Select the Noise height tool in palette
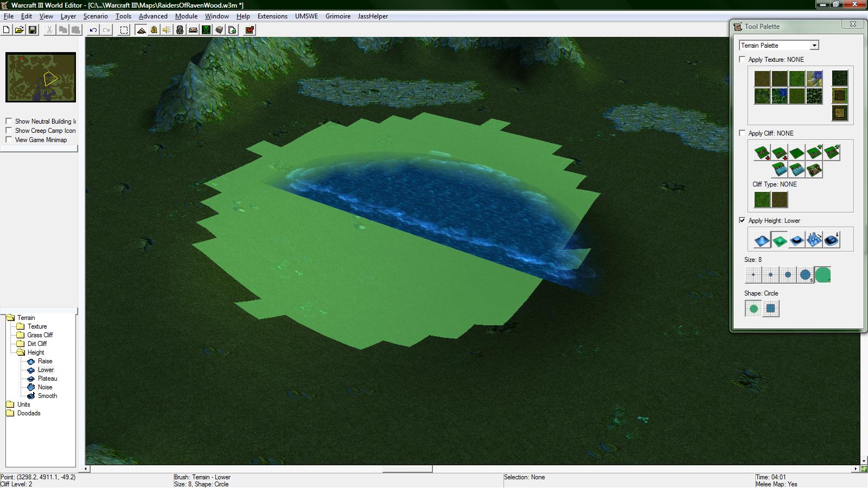Image resolution: width=868 pixels, height=488 pixels. [x=814, y=240]
